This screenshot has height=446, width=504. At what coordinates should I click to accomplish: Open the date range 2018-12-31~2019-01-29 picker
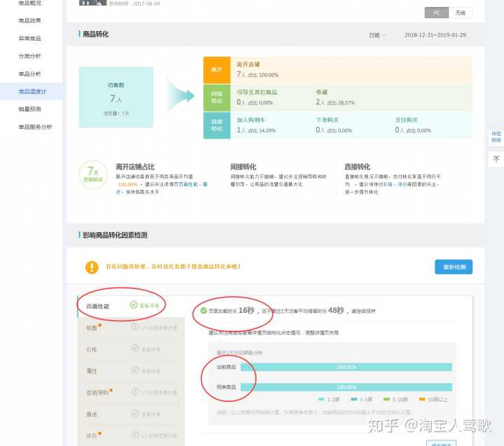(x=435, y=35)
